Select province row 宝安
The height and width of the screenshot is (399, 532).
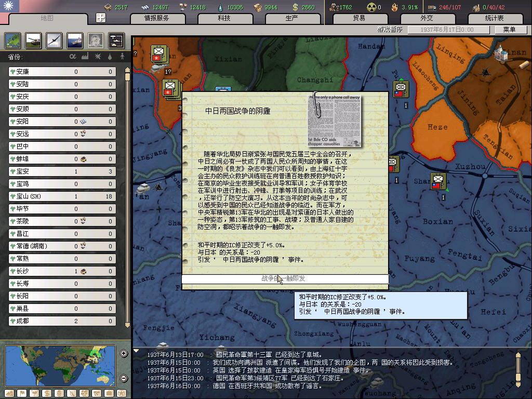click(x=62, y=171)
